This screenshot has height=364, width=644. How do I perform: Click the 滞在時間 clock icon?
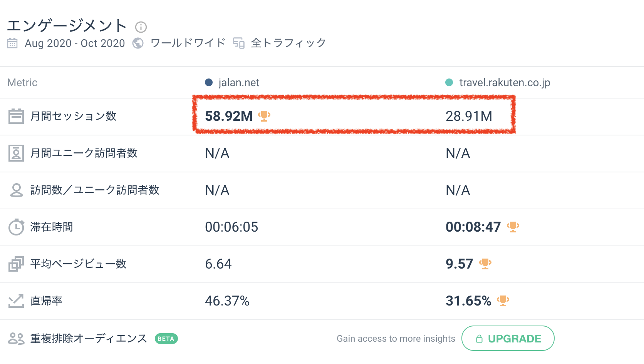pyautogui.click(x=16, y=227)
